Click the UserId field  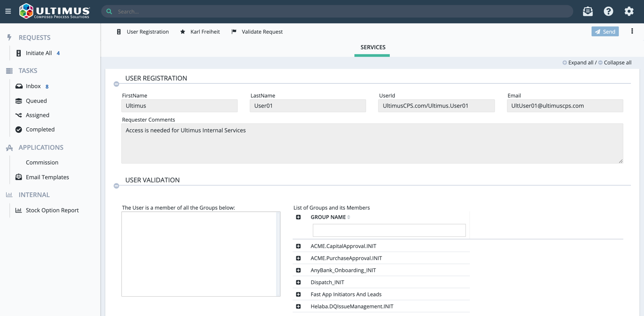(436, 106)
